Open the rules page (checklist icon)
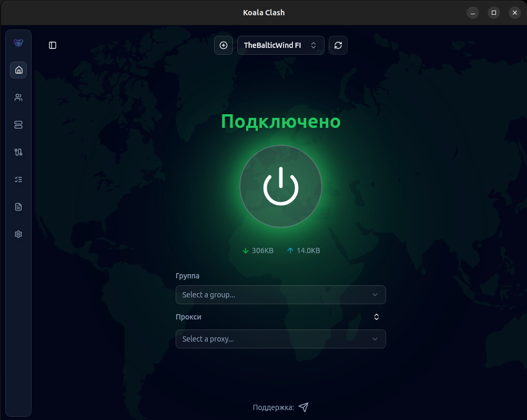Image resolution: width=527 pixels, height=420 pixels. pos(18,179)
